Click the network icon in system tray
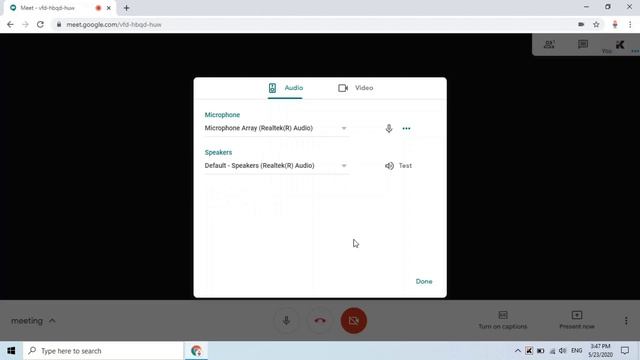640x360 pixels. [552, 351]
